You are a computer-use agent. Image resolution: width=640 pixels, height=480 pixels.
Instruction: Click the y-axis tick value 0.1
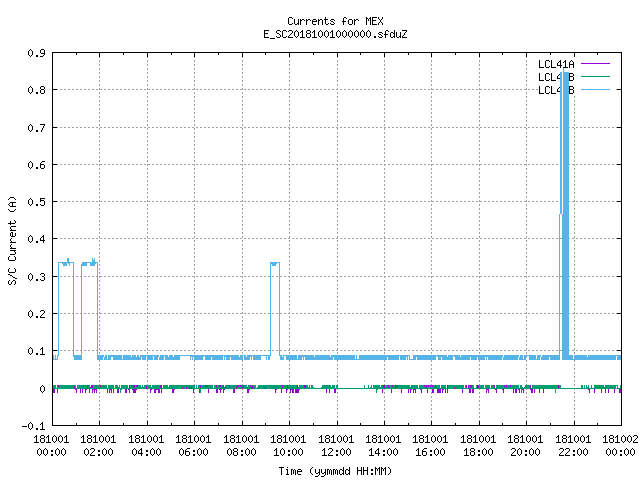(36, 351)
